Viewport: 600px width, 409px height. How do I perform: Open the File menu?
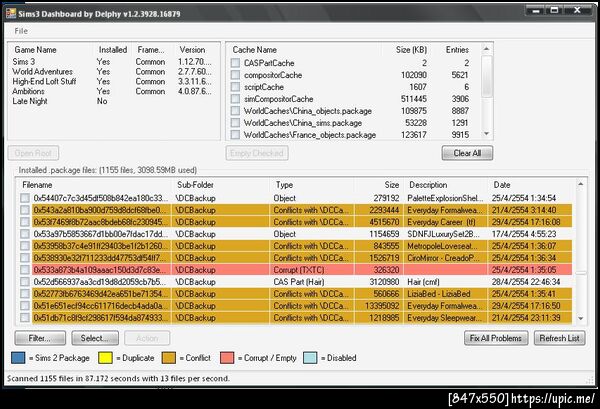point(21,31)
